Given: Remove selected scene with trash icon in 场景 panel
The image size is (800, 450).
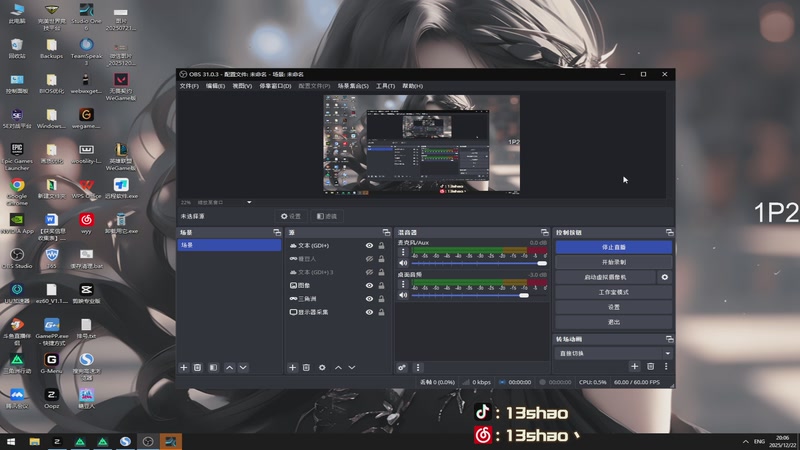Looking at the screenshot, I should click(x=197, y=367).
